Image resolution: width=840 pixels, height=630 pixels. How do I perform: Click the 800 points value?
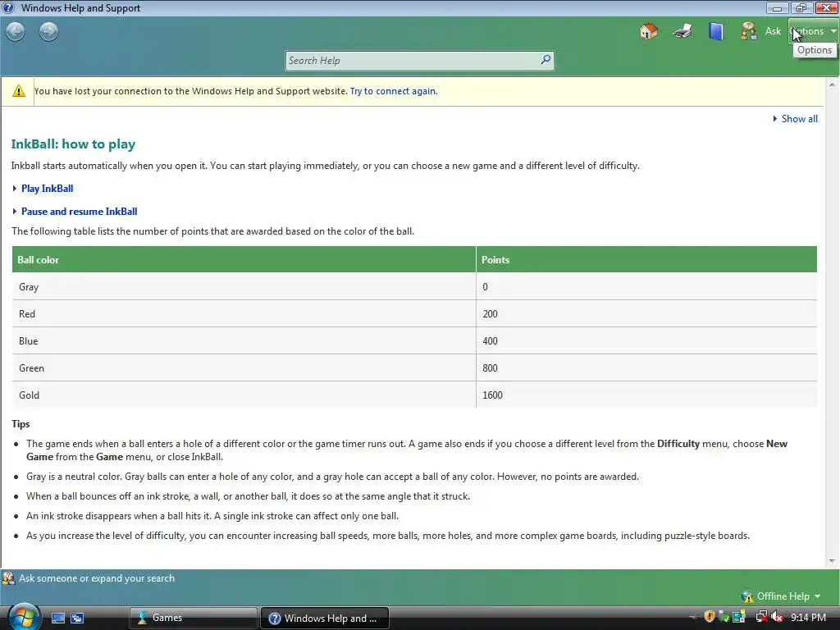[490, 368]
